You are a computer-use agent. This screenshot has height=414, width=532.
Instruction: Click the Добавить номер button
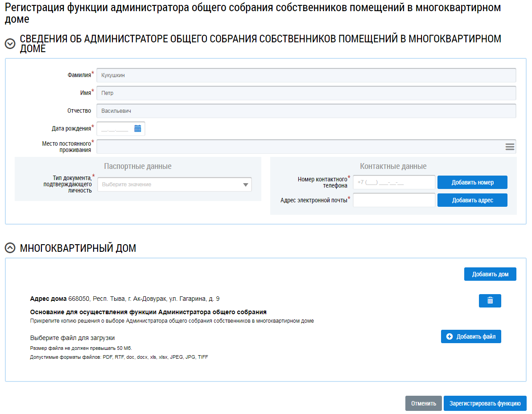(x=472, y=182)
